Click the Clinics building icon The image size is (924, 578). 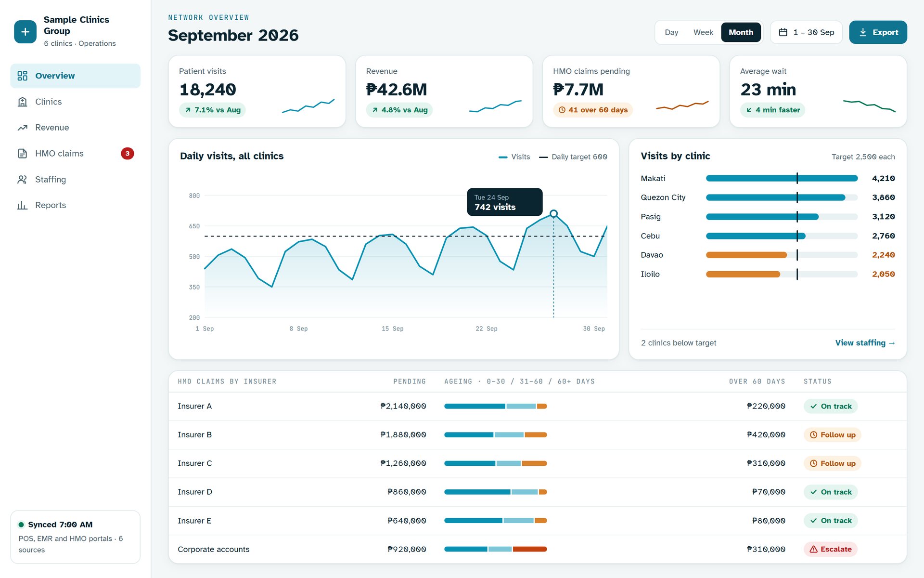click(x=22, y=102)
